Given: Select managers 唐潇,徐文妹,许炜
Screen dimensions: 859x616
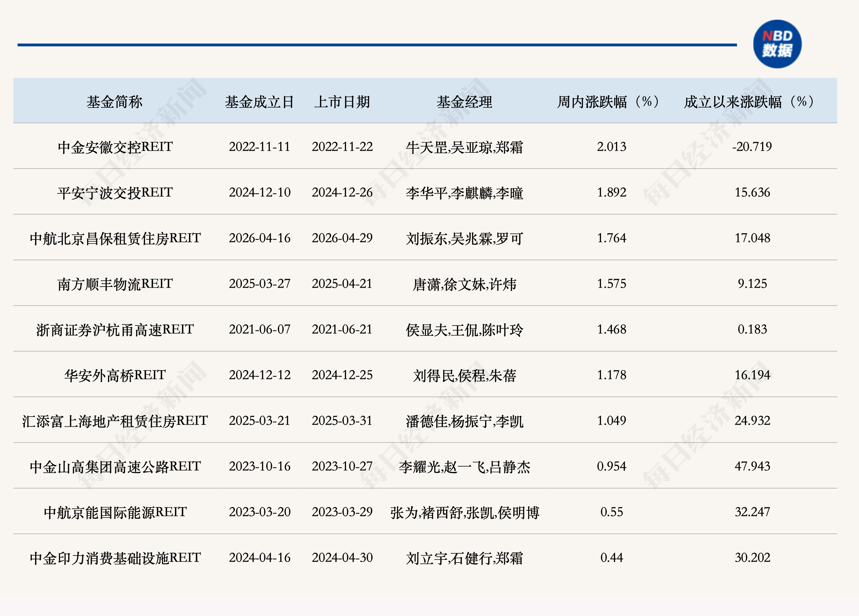Looking at the screenshot, I should [464, 284].
